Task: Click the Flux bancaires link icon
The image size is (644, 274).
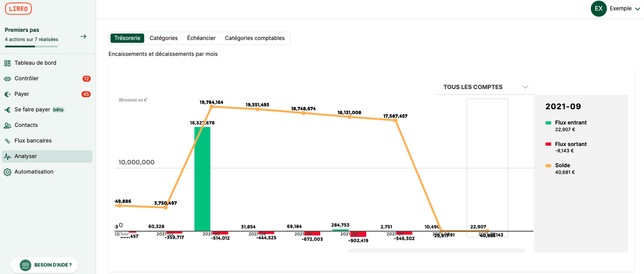Action: point(7,141)
